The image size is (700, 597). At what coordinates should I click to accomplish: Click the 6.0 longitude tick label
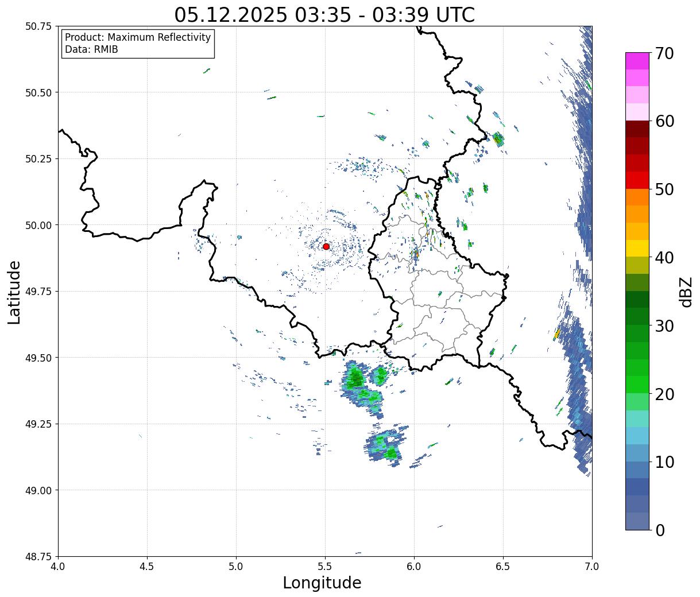pos(414,567)
